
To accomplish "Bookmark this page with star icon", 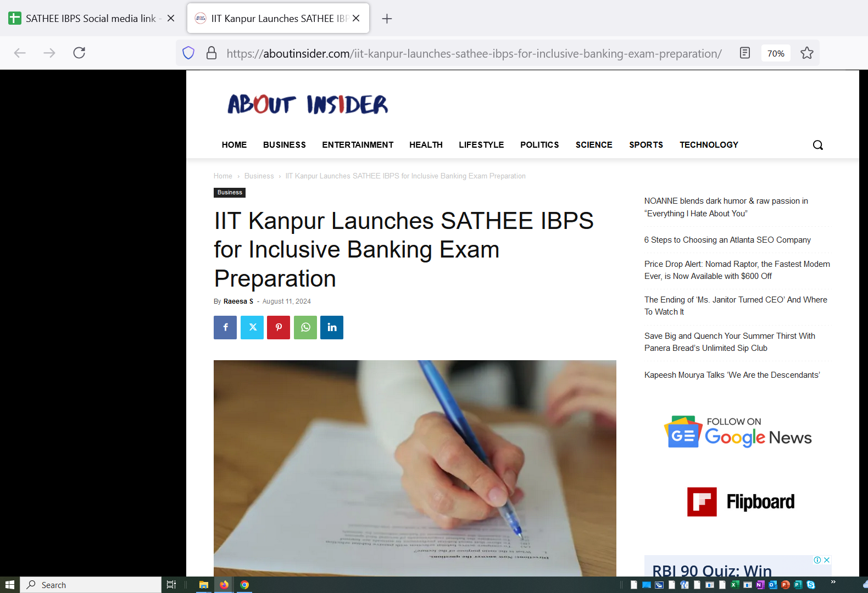I will pyautogui.click(x=806, y=53).
